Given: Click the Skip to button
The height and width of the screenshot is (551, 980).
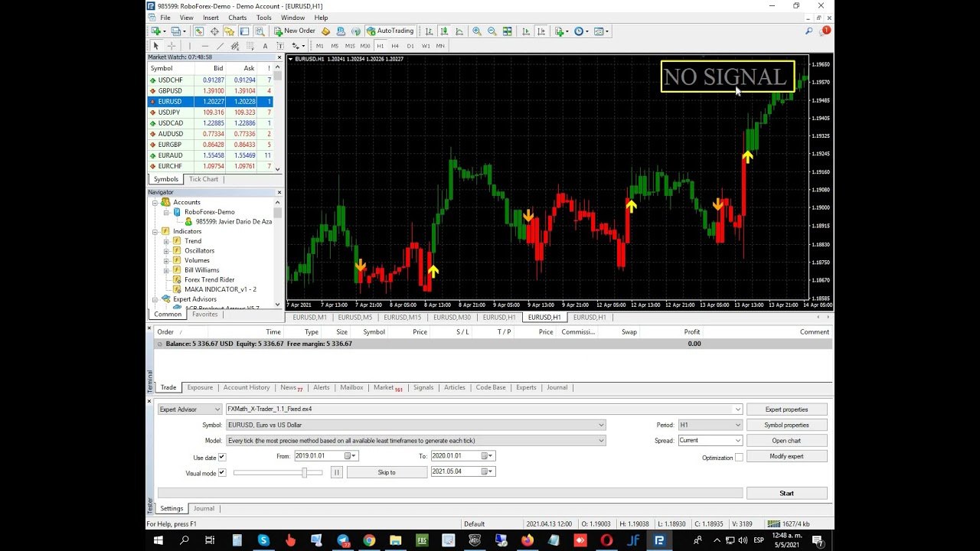Looking at the screenshot, I should coord(387,472).
